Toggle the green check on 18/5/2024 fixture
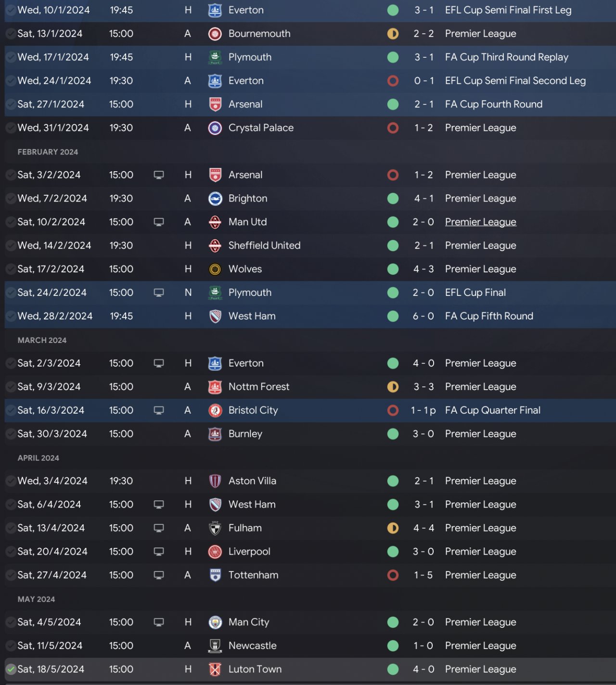 click(11, 670)
